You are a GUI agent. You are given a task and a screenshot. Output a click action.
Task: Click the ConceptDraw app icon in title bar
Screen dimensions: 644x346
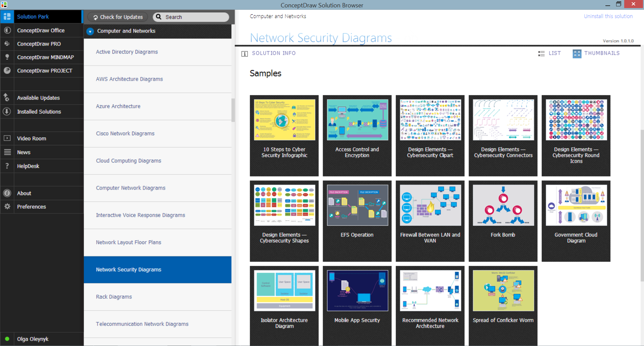coord(4,5)
